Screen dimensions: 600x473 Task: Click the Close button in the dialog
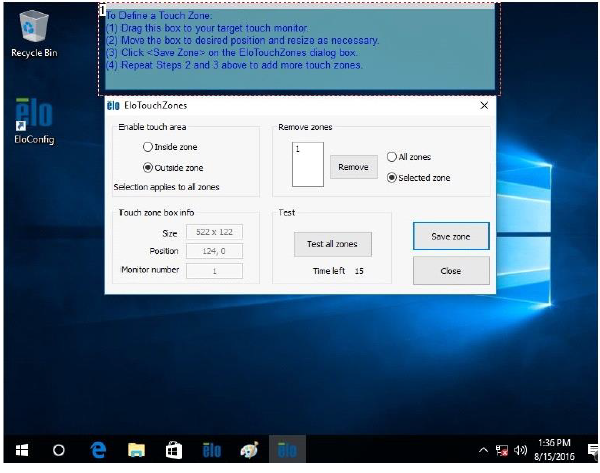(451, 271)
